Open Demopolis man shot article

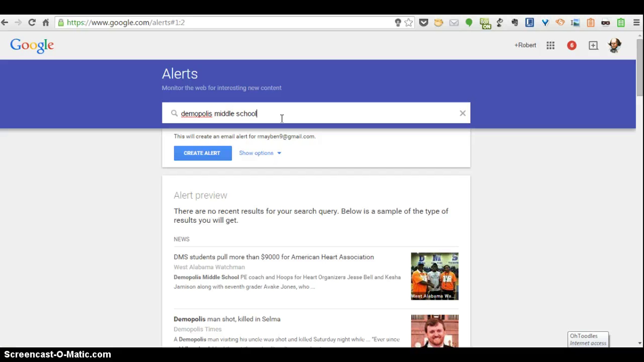[227, 319]
